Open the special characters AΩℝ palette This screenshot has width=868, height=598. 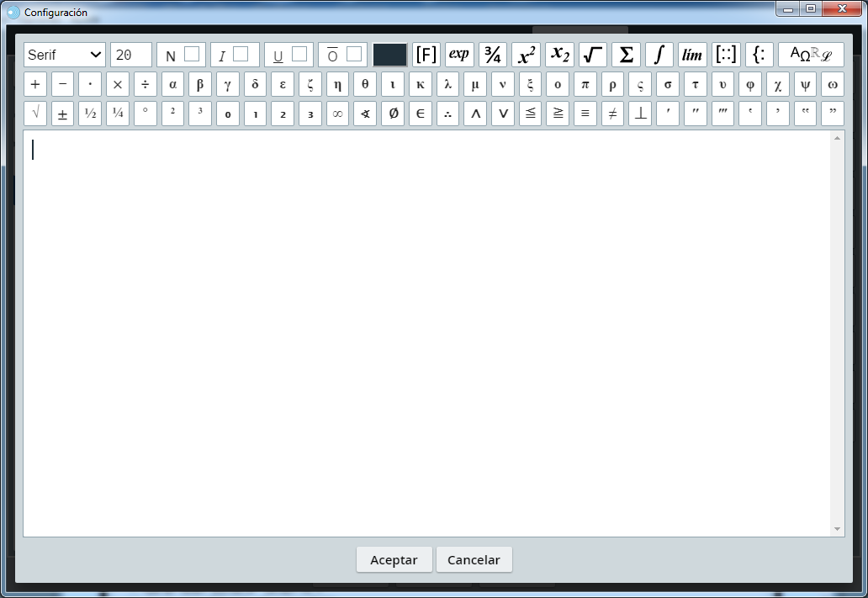tap(811, 55)
